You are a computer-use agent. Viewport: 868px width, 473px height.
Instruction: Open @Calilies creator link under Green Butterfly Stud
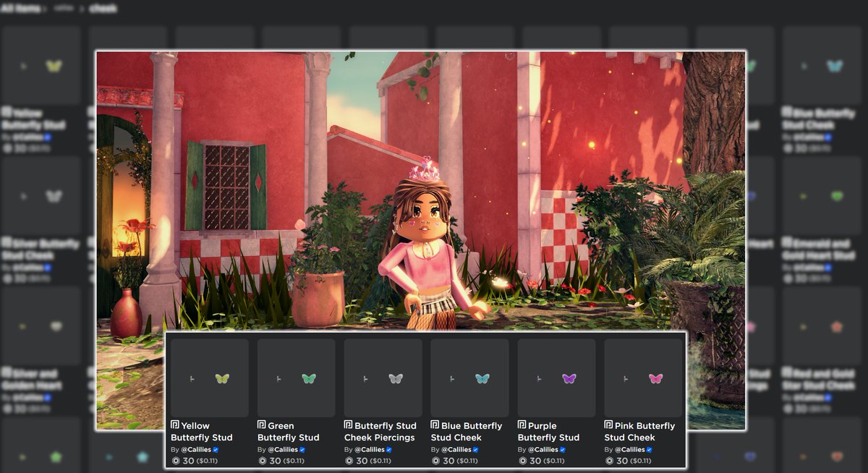pos(283,450)
